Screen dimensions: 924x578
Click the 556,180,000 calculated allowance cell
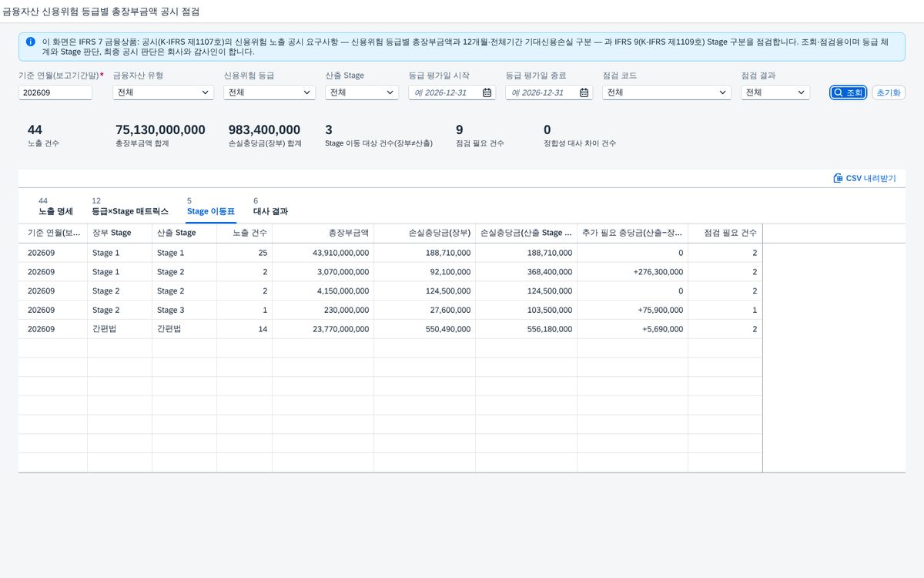tap(526, 329)
